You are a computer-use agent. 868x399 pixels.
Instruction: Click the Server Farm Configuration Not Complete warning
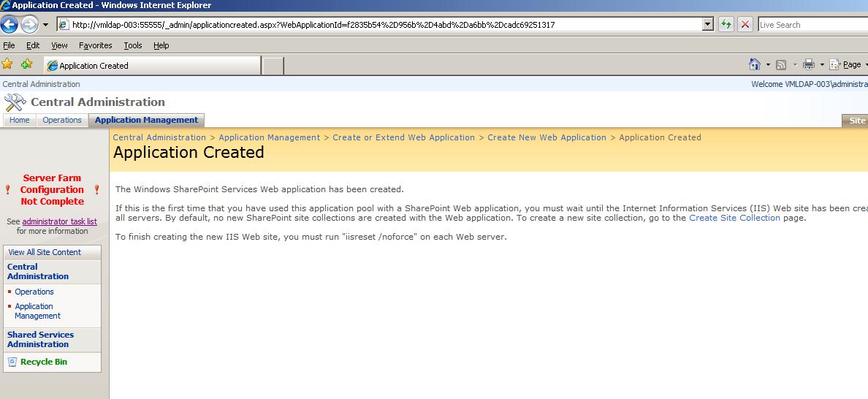click(53, 190)
